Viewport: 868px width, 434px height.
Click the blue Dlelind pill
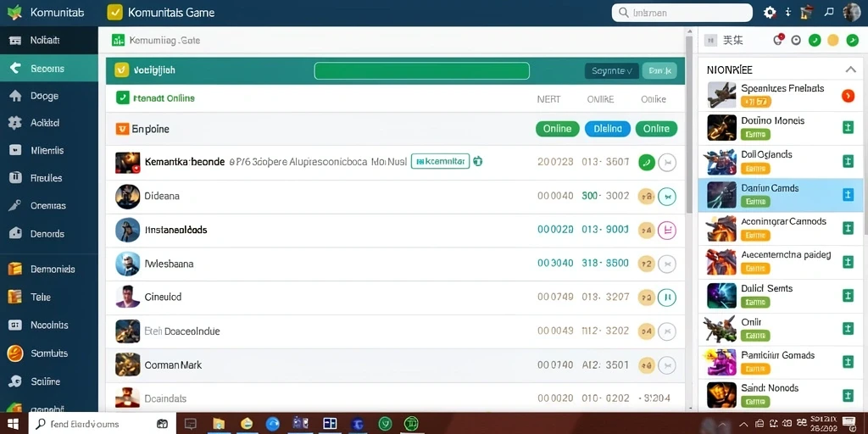[x=608, y=129]
